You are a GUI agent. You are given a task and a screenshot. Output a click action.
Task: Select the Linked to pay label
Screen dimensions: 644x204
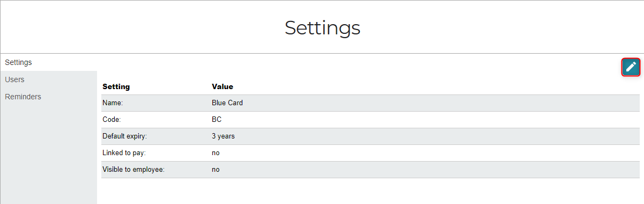(x=124, y=153)
